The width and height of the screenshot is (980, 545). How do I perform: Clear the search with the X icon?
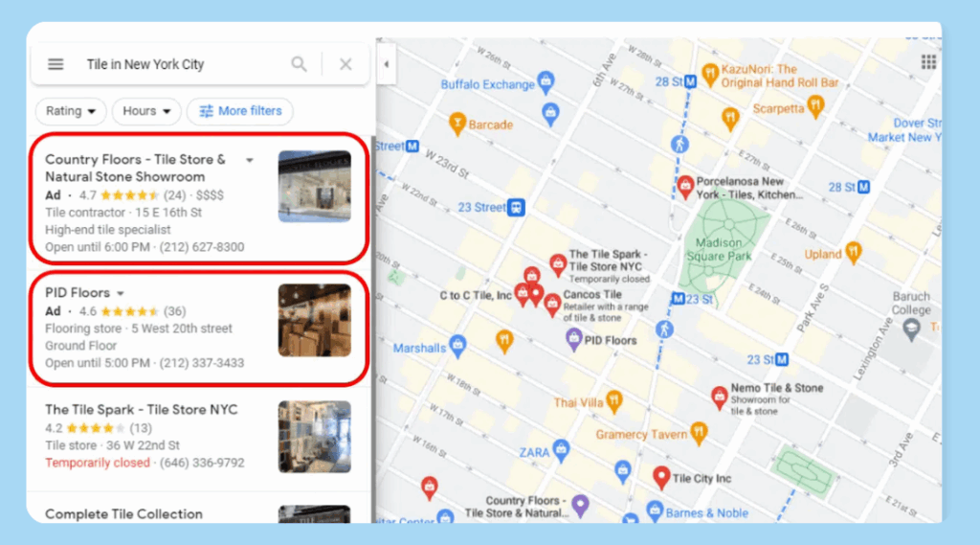click(x=345, y=64)
